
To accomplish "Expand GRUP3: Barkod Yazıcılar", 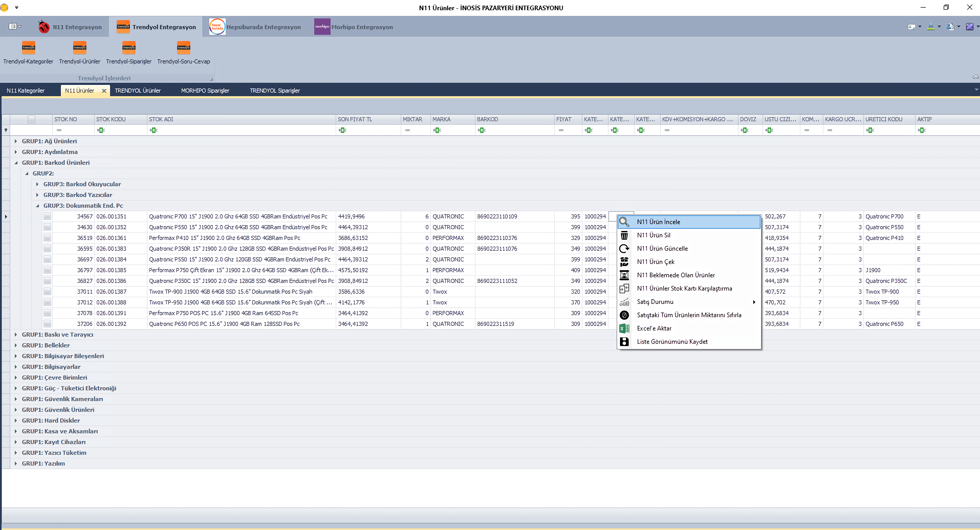I will [x=37, y=195].
